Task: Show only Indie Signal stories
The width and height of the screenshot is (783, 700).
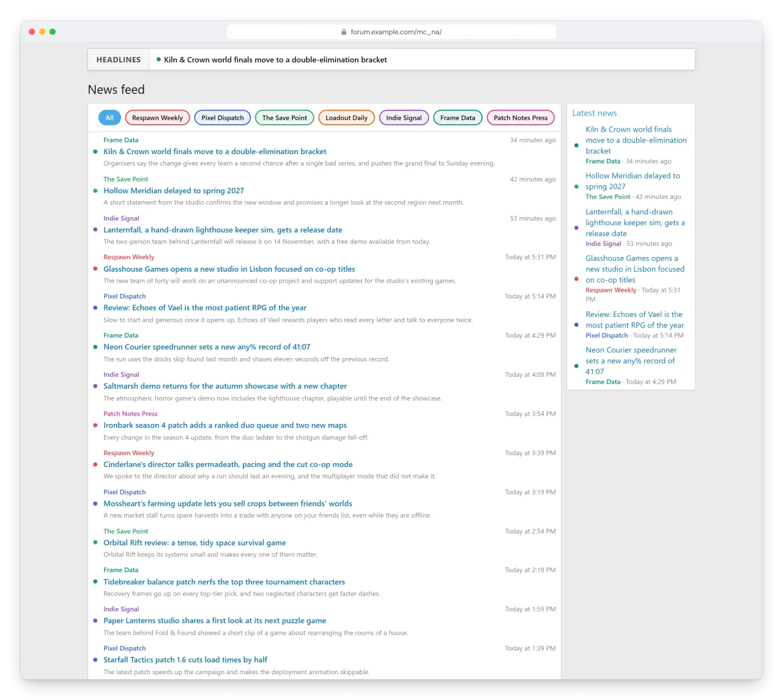Action: (404, 117)
